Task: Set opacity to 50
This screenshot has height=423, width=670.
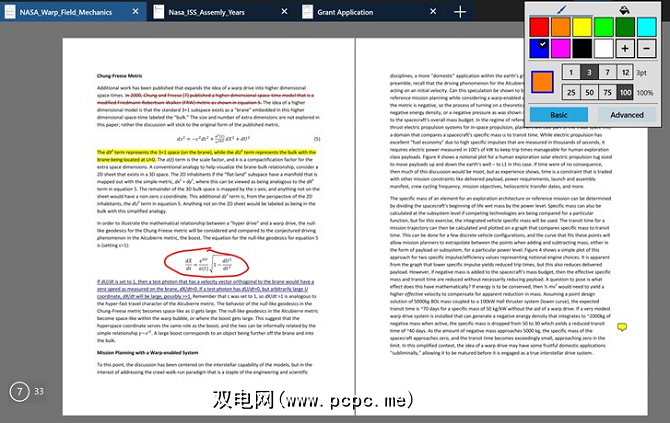Action: click(589, 92)
